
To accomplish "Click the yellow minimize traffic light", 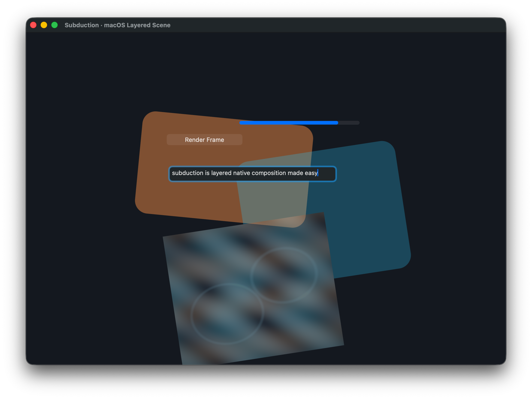I will pyautogui.click(x=44, y=25).
